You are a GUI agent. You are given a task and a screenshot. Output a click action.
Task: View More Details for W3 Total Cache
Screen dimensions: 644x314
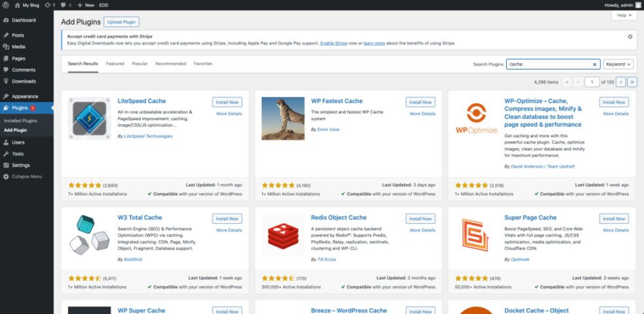pos(229,230)
